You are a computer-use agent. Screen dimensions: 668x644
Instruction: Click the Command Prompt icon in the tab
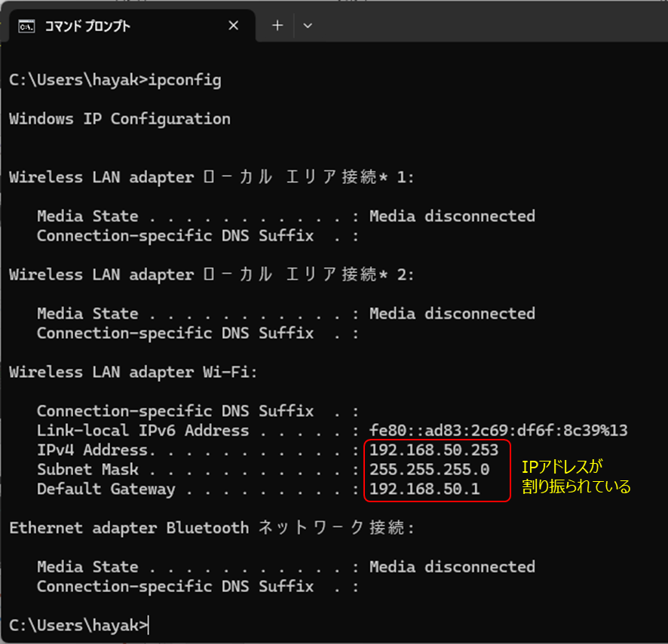(26, 26)
